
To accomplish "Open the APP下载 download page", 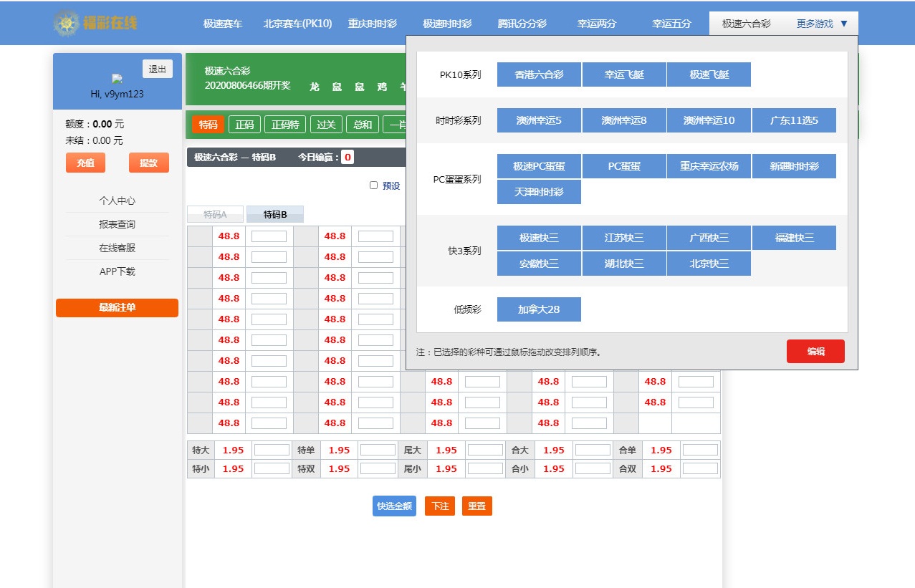I will pyautogui.click(x=116, y=271).
